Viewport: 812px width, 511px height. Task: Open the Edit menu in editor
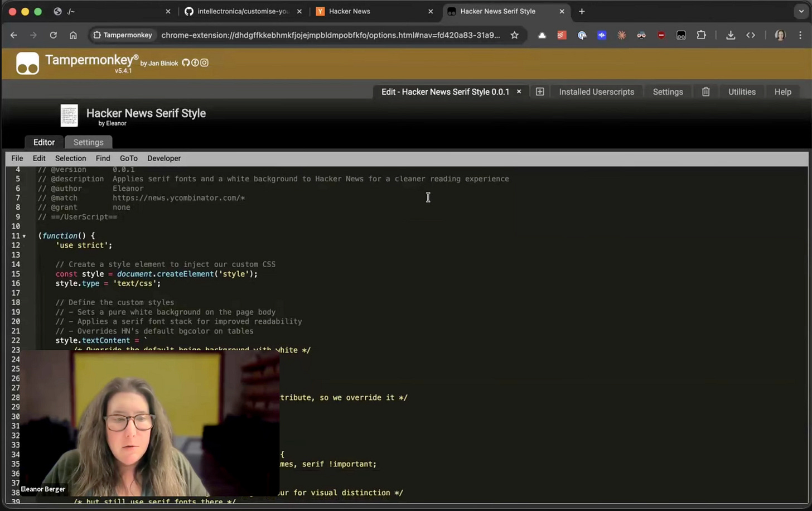(39, 158)
